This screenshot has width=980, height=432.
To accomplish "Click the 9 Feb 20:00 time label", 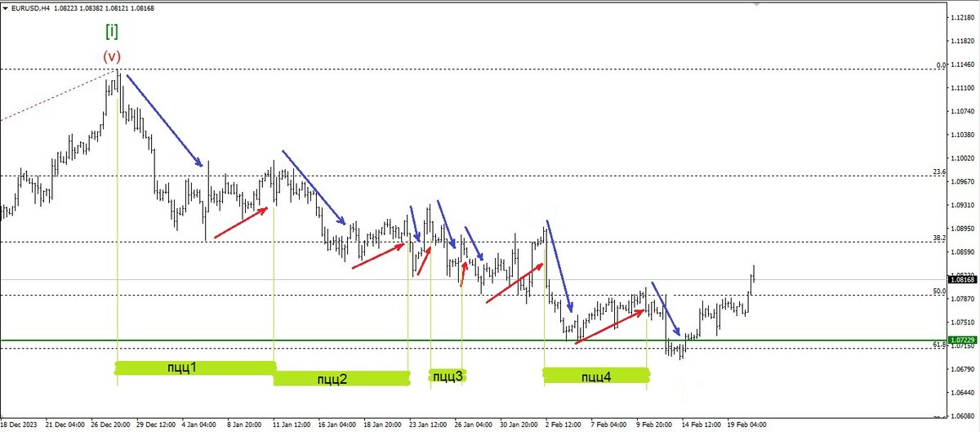I will (655, 425).
